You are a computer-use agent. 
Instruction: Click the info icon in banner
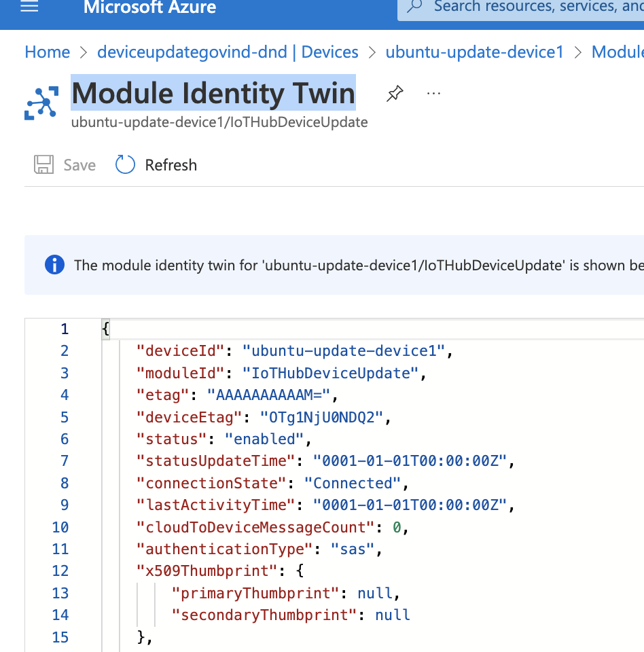pos(54,265)
